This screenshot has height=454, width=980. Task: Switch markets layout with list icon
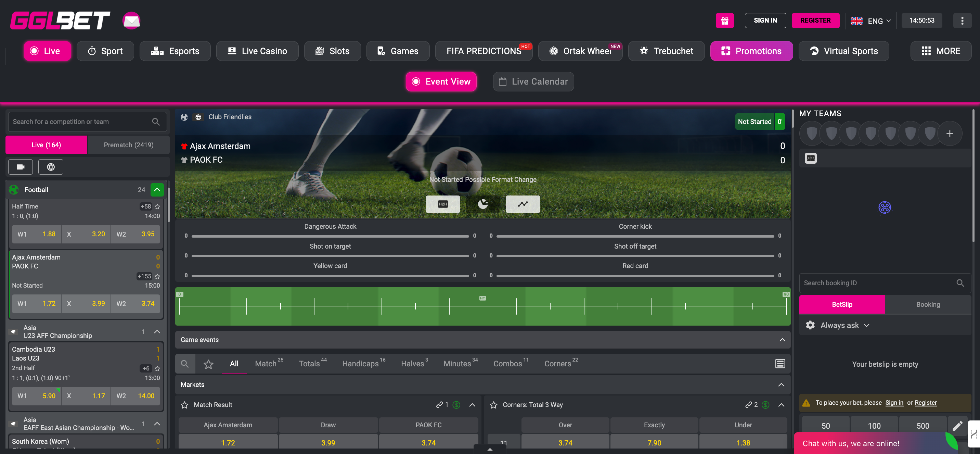pyautogui.click(x=780, y=364)
